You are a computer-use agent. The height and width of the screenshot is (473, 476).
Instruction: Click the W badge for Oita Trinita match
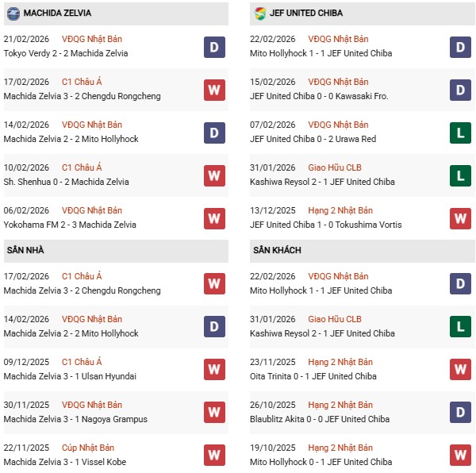(x=460, y=370)
